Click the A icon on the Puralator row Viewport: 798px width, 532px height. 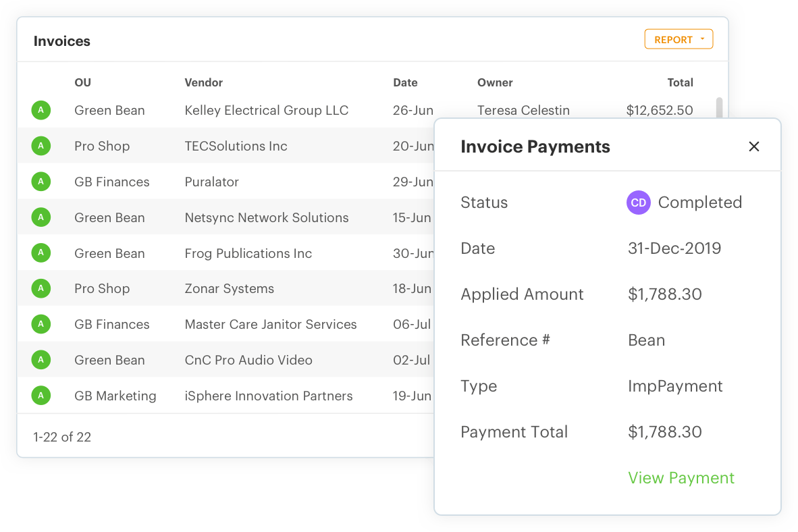point(41,182)
